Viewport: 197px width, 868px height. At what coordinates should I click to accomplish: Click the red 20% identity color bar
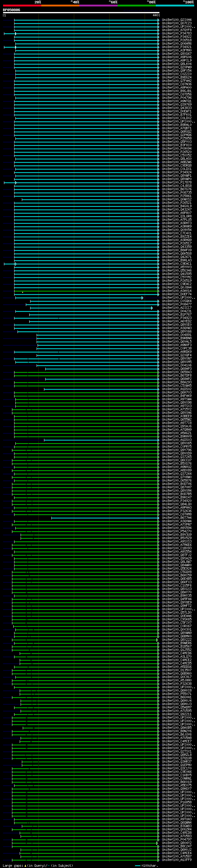22,6
